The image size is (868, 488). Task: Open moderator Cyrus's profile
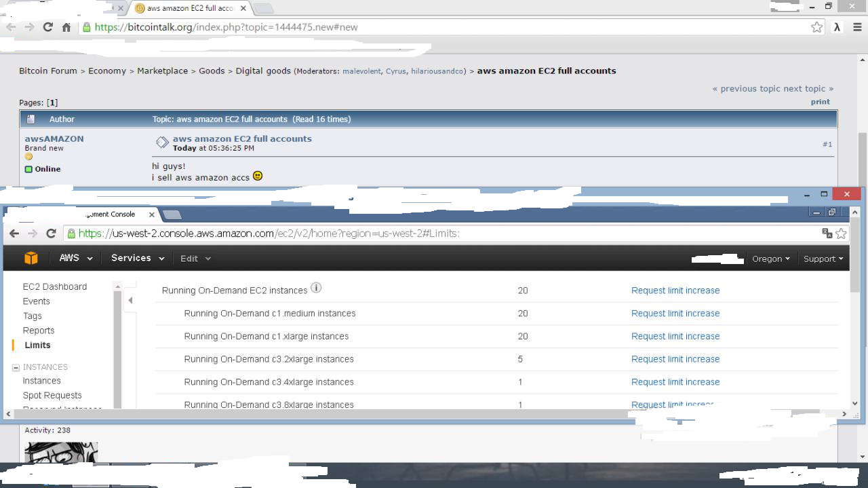tap(396, 71)
